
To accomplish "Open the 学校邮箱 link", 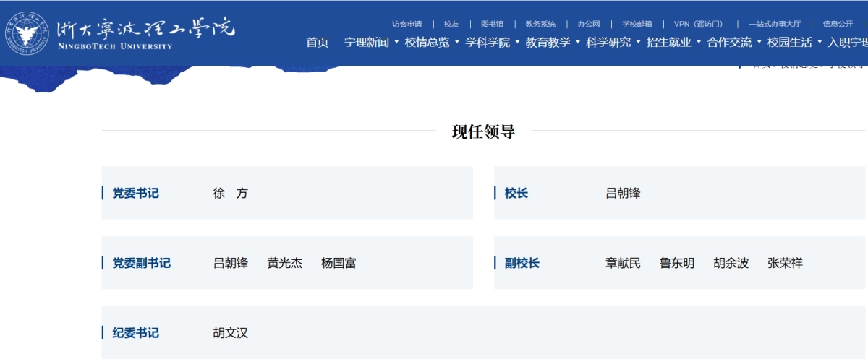I will [637, 24].
